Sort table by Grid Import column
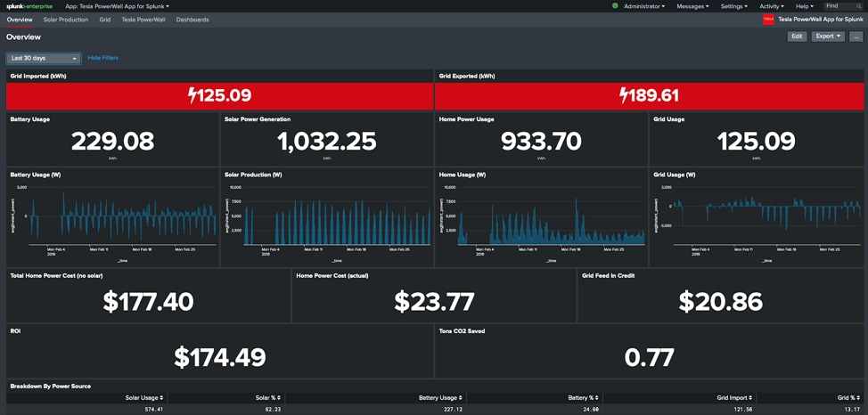The width and height of the screenshot is (868, 415). pos(734,398)
